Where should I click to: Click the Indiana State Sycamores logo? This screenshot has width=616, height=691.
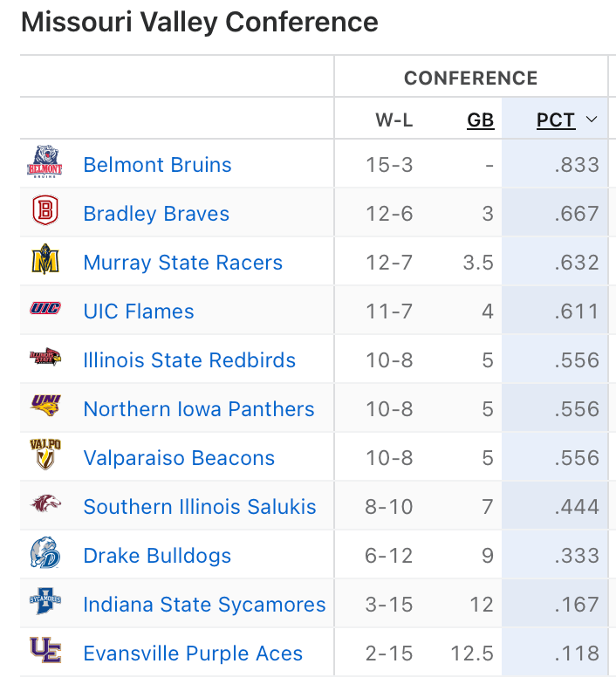(45, 604)
